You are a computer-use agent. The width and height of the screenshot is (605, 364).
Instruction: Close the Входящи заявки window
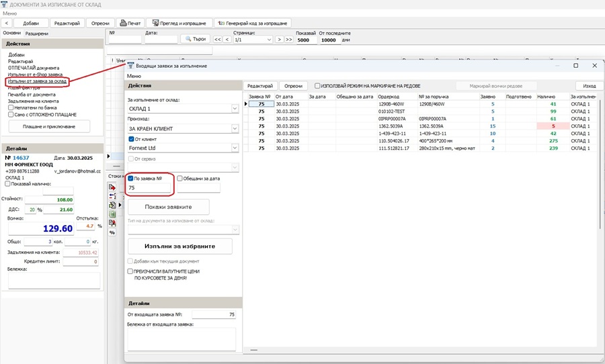coord(595,66)
